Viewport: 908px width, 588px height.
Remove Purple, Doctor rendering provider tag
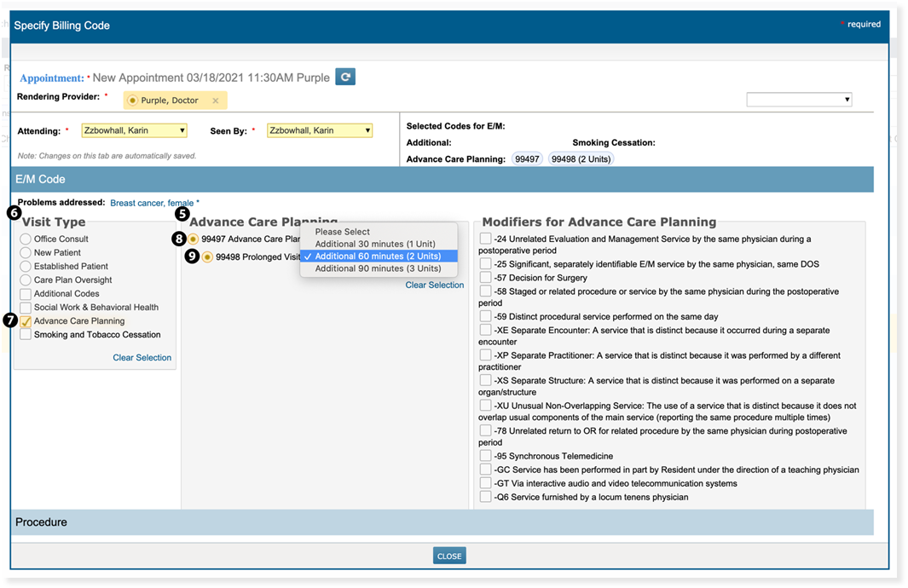pos(216,101)
